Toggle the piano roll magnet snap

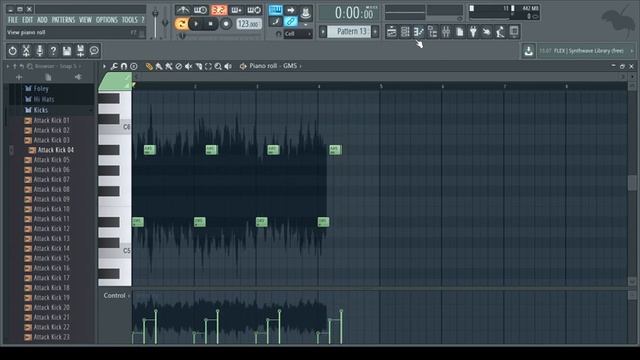tap(124, 66)
